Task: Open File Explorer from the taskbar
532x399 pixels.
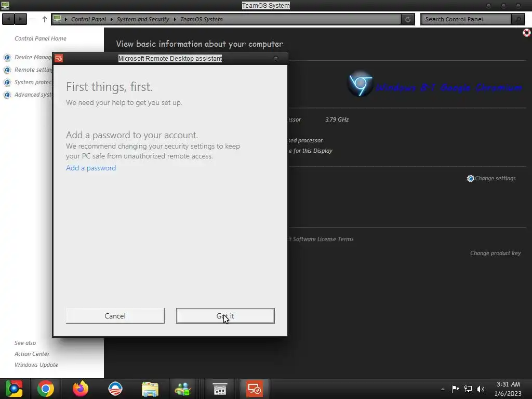Action: pyautogui.click(x=150, y=389)
